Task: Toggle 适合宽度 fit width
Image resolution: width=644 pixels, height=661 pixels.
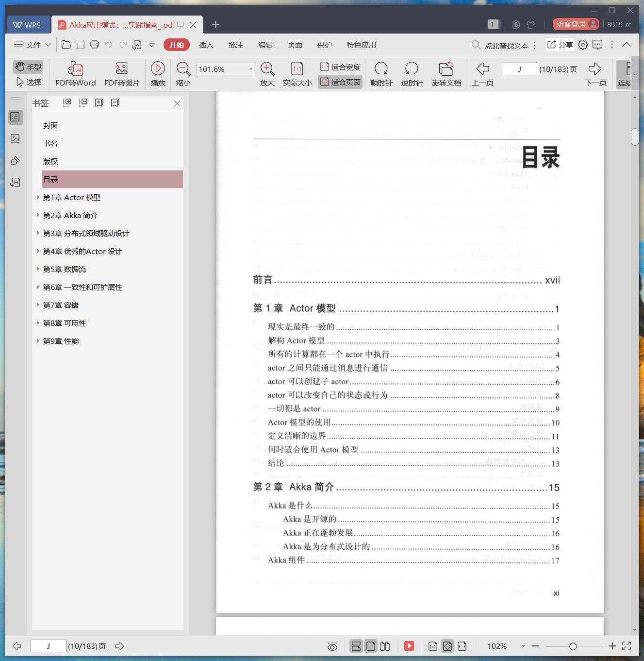Action: [340, 67]
